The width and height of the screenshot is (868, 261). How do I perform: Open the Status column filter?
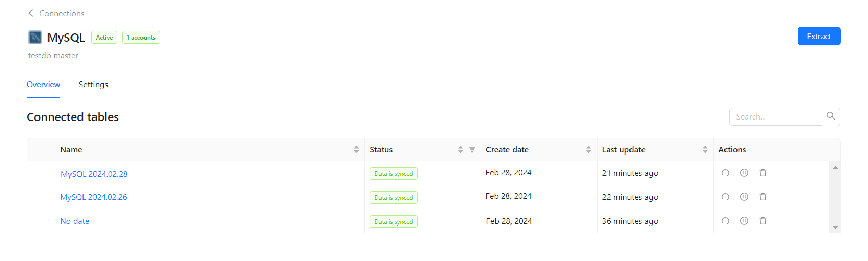472,150
